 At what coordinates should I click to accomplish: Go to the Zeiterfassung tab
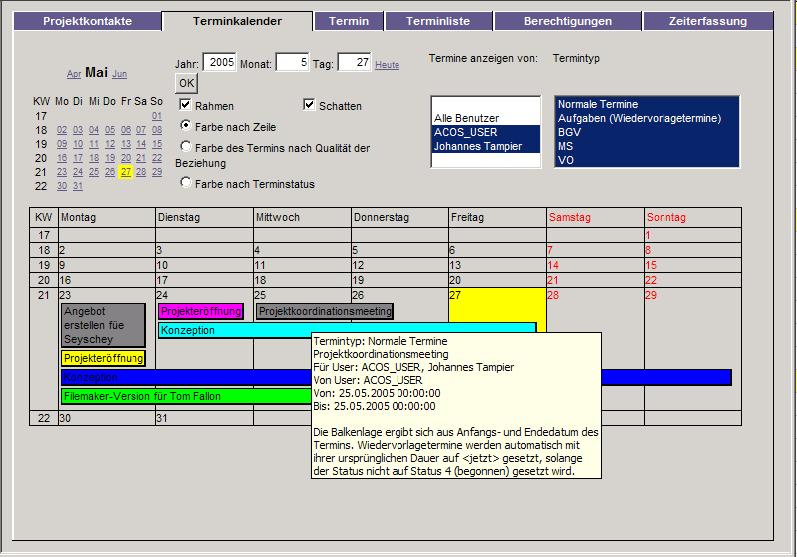pos(708,21)
